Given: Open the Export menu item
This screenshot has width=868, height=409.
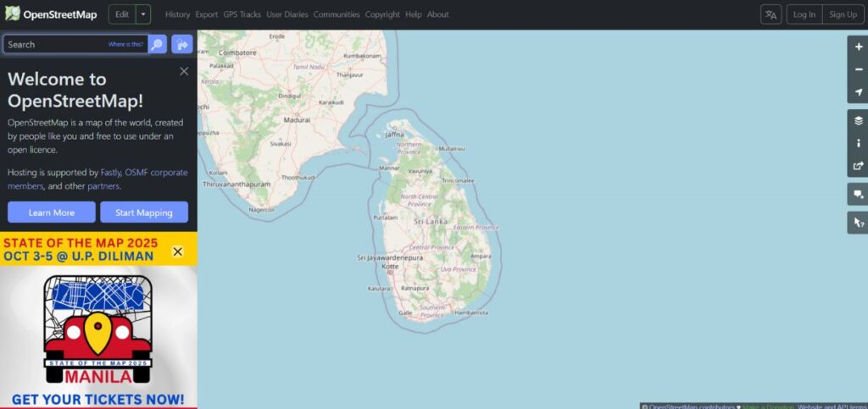Looking at the screenshot, I should [x=207, y=14].
